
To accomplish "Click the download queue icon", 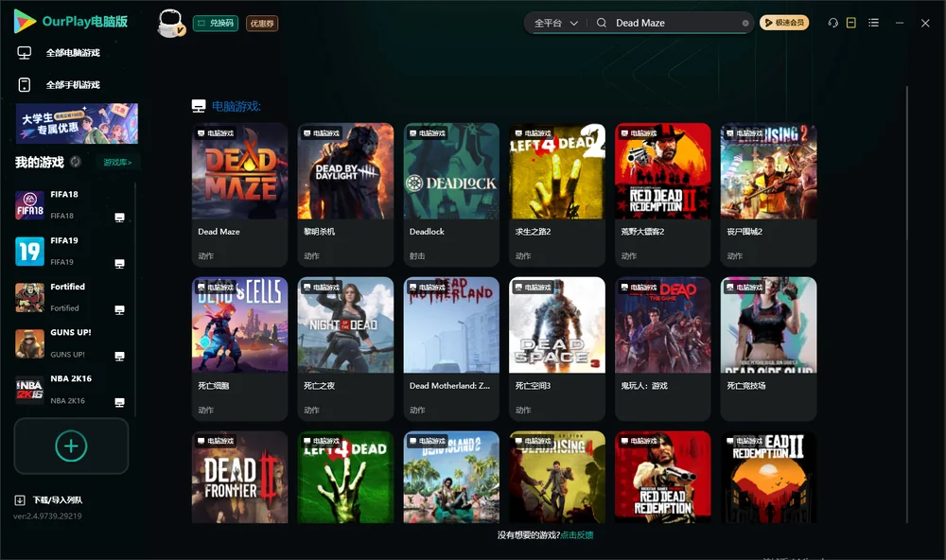I will [x=20, y=500].
